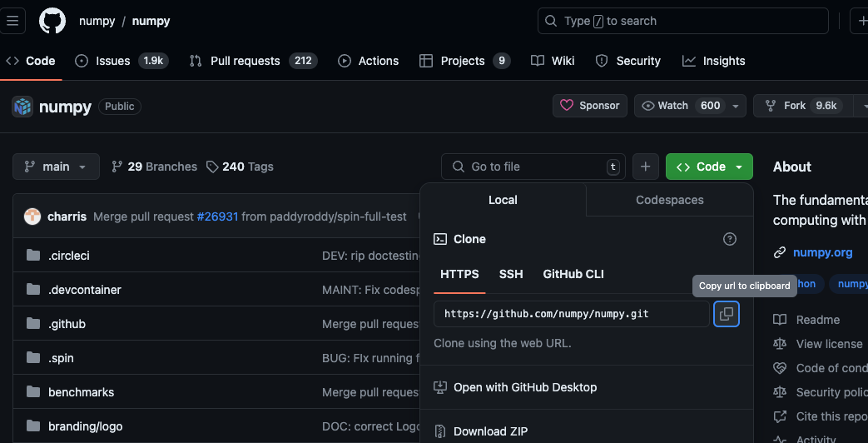This screenshot has height=443, width=868.
Task: Open the Issues tab
Action: 122,61
